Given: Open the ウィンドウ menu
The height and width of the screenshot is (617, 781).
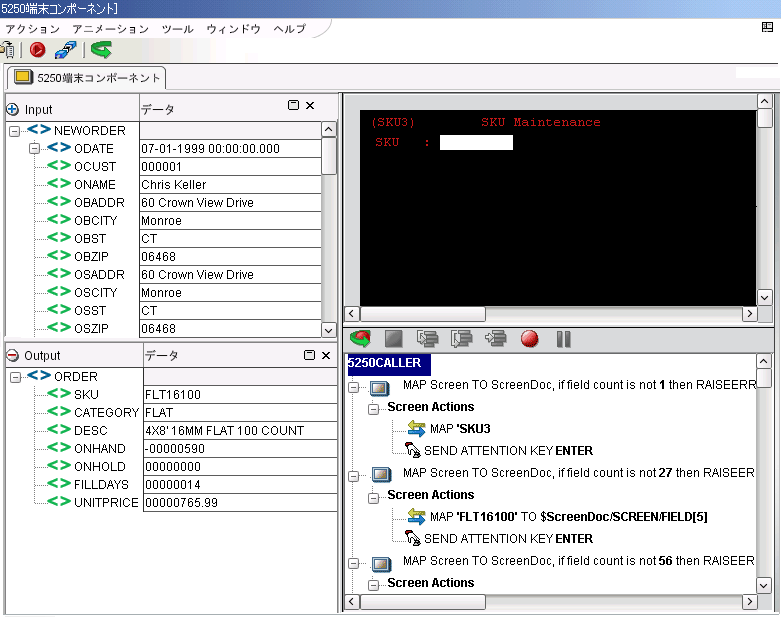Looking at the screenshot, I should coord(234,29).
